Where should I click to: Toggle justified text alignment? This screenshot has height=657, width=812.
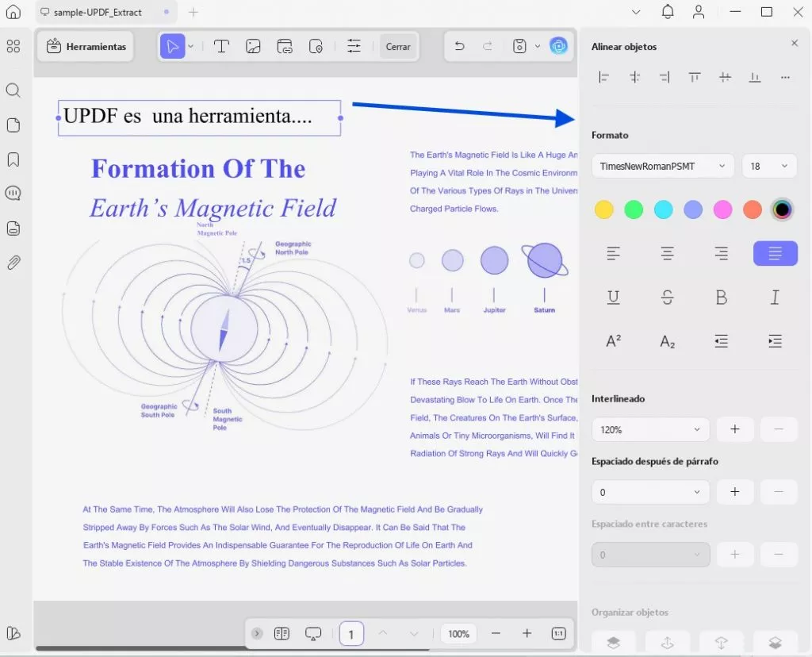click(776, 253)
